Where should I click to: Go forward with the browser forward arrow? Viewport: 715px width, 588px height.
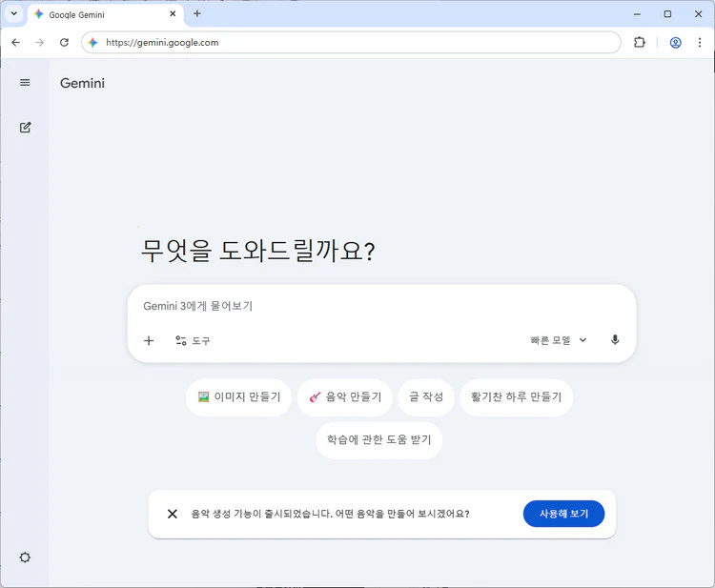40,42
